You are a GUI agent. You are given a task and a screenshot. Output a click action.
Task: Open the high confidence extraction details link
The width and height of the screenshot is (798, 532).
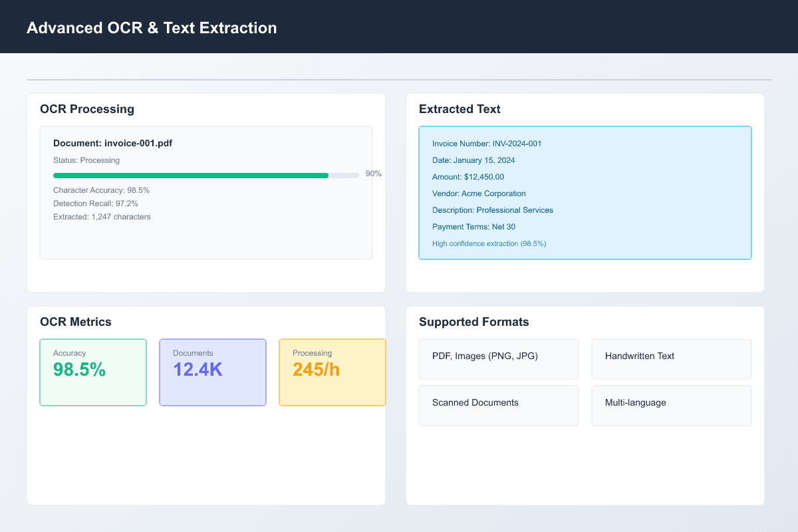point(489,243)
